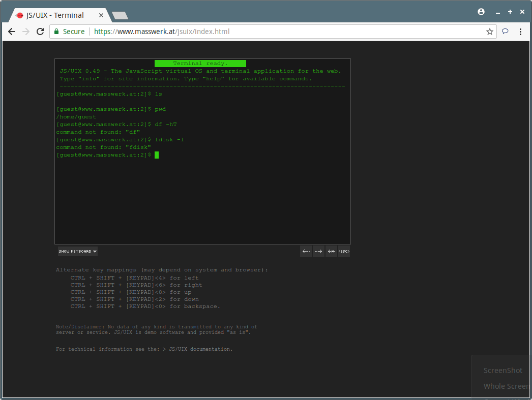The height and width of the screenshot is (400, 532).
Task: Click the left-arrow cursor key below the terminal
Action: tap(306, 251)
